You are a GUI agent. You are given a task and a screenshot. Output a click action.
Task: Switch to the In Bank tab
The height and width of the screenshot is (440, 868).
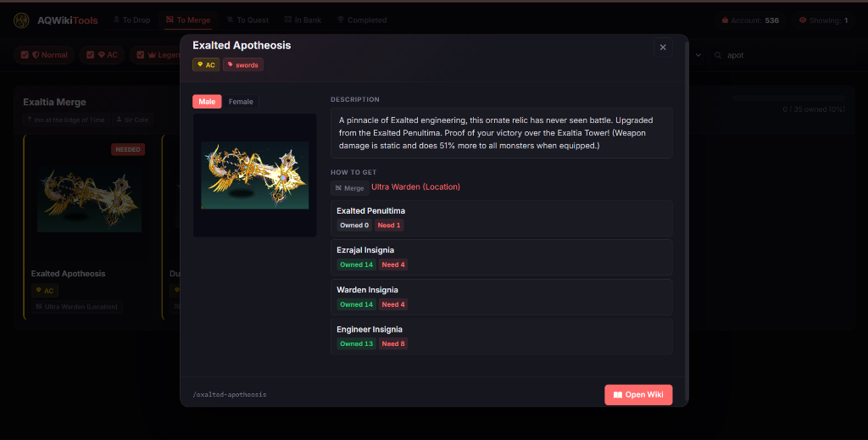click(303, 20)
